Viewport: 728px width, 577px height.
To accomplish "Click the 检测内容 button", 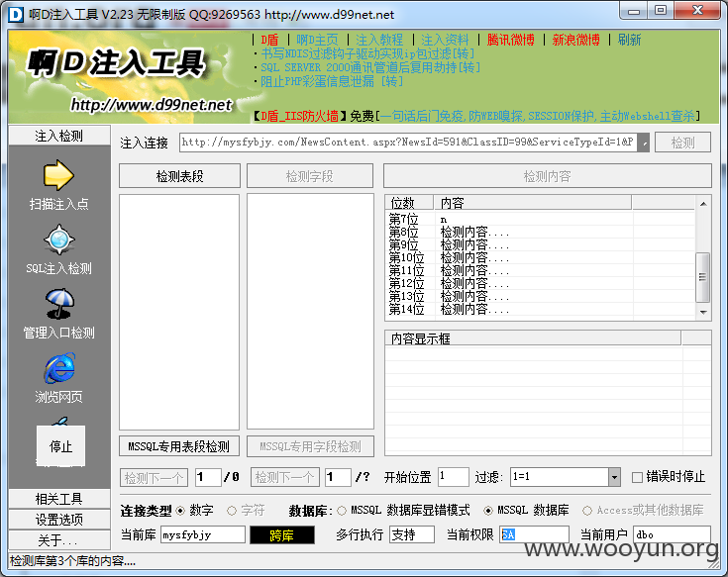I will pos(548,176).
